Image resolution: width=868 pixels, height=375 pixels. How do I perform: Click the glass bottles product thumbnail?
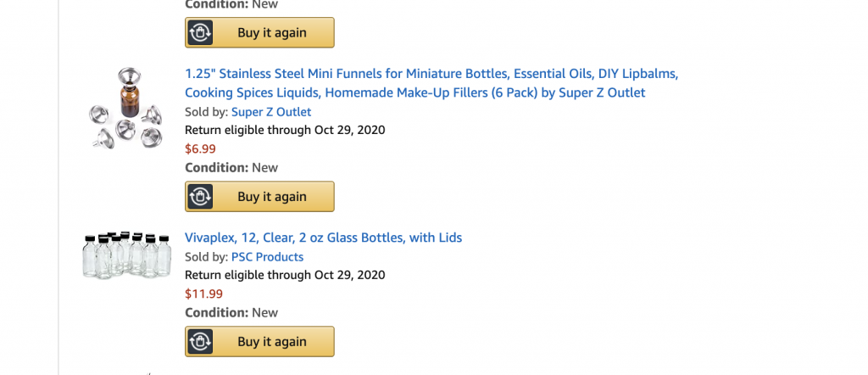point(126,255)
